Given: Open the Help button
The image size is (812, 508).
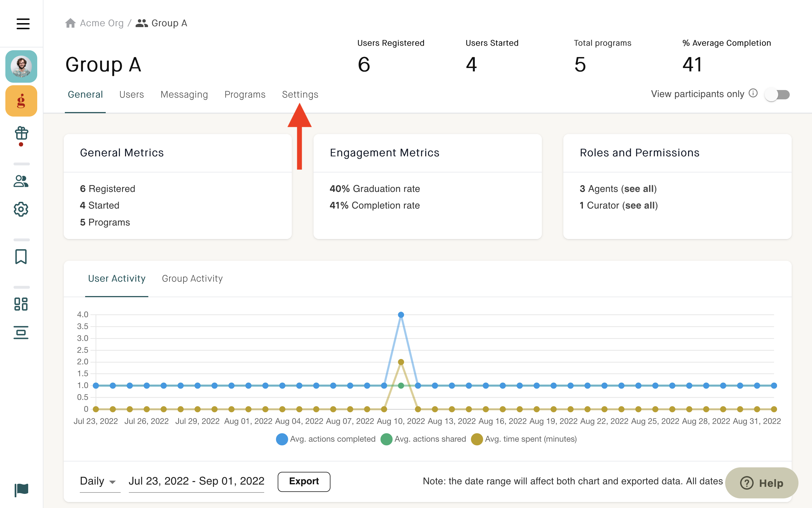Looking at the screenshot, I should [x=762, y=483].
